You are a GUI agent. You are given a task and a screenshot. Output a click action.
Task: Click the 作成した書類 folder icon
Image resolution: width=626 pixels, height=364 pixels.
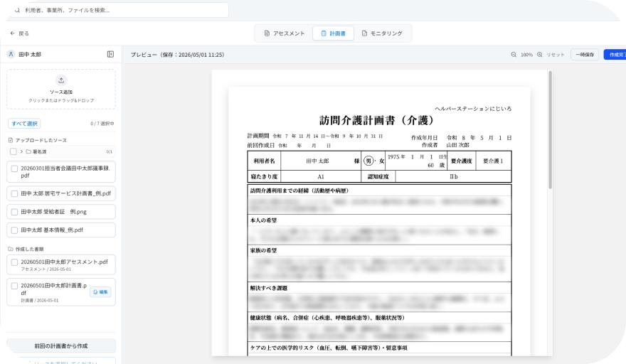click(11, 249)
